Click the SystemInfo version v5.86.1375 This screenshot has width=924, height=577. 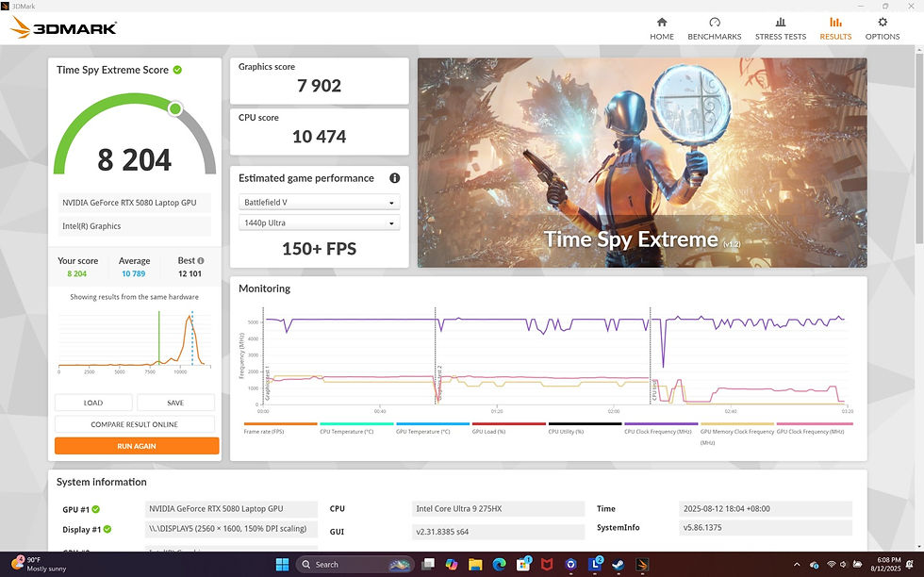click(766, 527)
